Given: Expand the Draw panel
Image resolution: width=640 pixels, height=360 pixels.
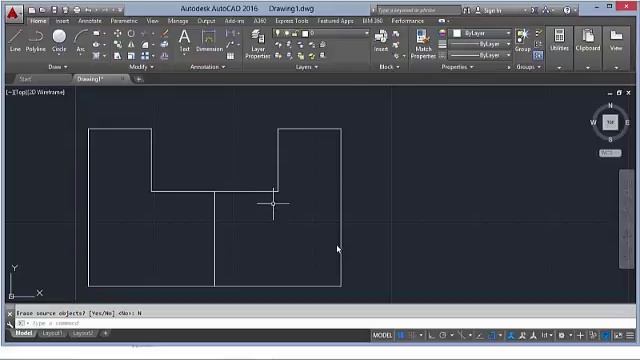Looking at the screenshot, I should [58, 67].
